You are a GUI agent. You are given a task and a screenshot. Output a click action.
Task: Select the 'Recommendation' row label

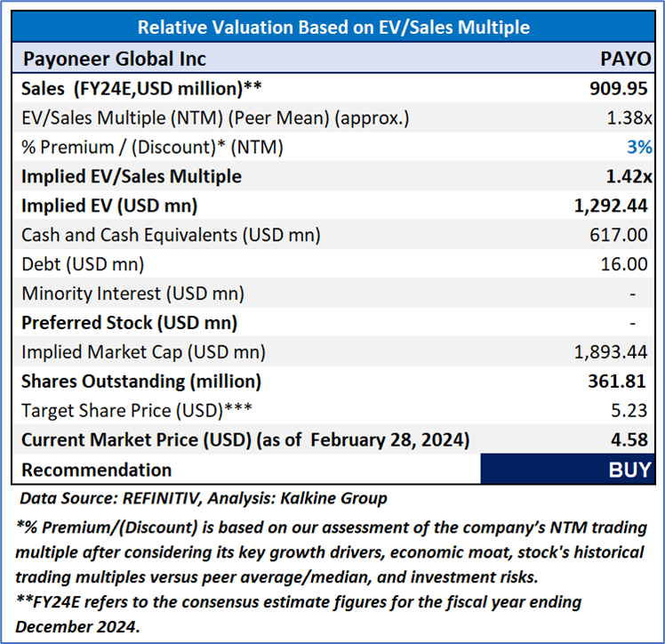pyautogui.click(x=97, y=470)
